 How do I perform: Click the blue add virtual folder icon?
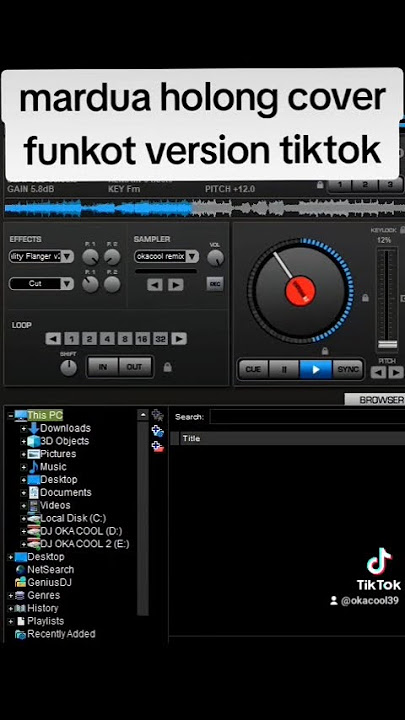pyautogui.click(x=158, y=431)
